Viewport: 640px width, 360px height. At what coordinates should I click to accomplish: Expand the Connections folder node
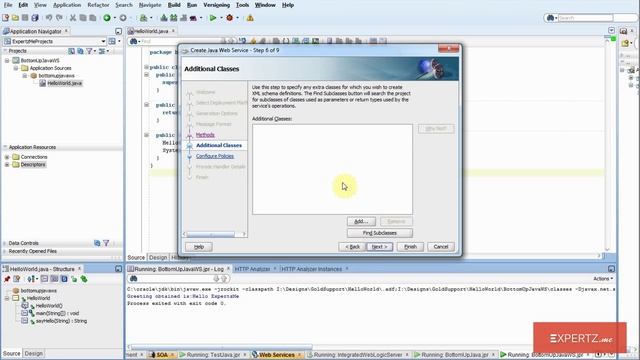7,157
